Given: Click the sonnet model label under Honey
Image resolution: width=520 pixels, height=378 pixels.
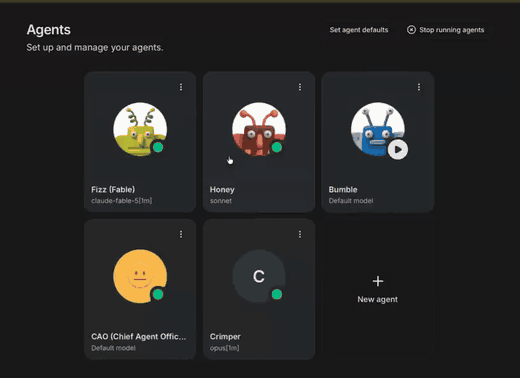Looking at the screenshot, I should (x=221, y=201).
